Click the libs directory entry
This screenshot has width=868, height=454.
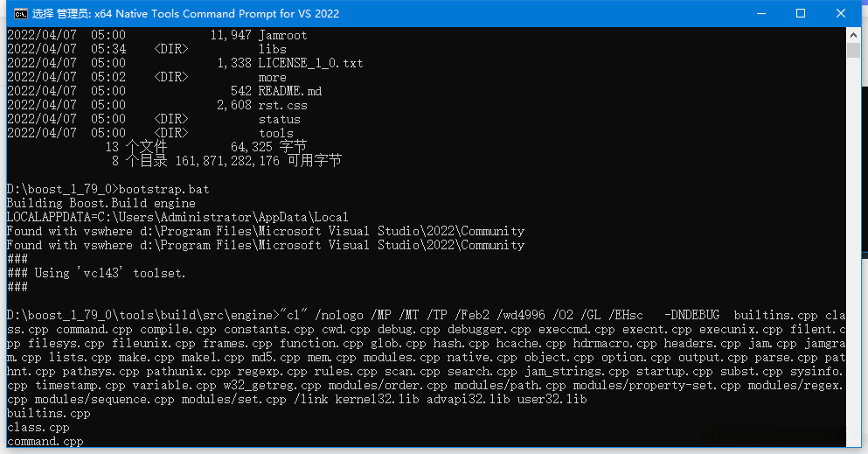tap(272, 49)
